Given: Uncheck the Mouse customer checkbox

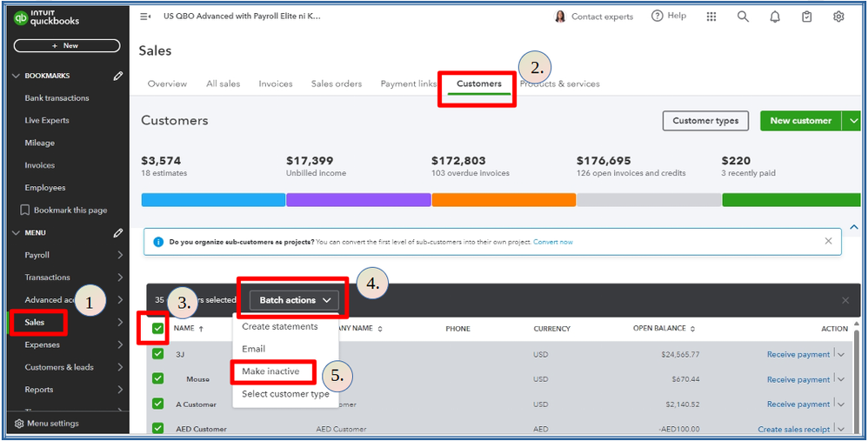Looking at the screenshot, I should (x=158, y=379).
